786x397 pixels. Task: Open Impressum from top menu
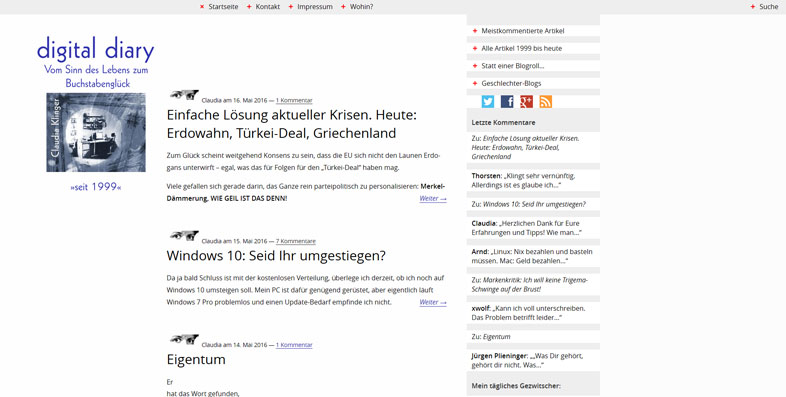point(315,7)
